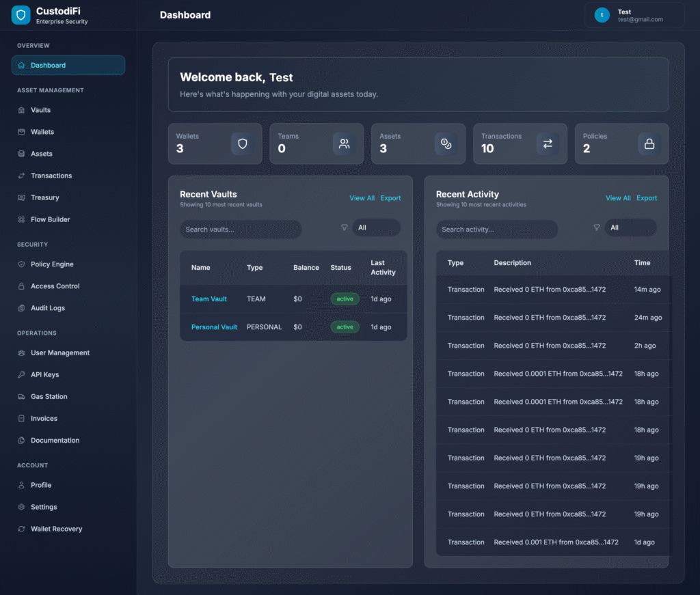Screen dimensions: 700x595
Task: Click Export link in Recent Vaults
Action: [x=390, y=198]
